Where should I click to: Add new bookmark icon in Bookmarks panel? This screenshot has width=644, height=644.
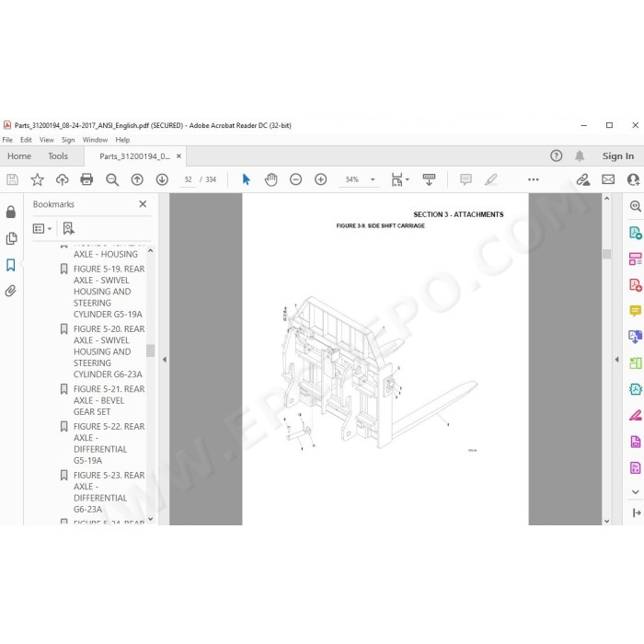click(68, 228)
